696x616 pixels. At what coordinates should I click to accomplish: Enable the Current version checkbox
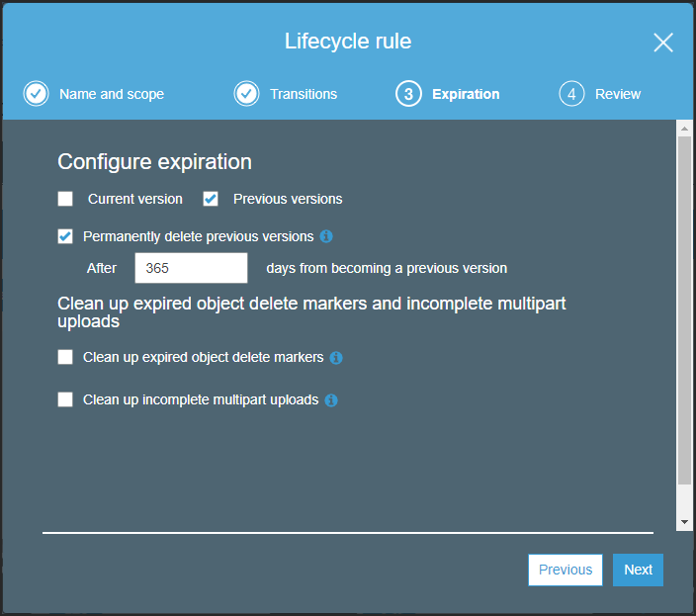65,199
